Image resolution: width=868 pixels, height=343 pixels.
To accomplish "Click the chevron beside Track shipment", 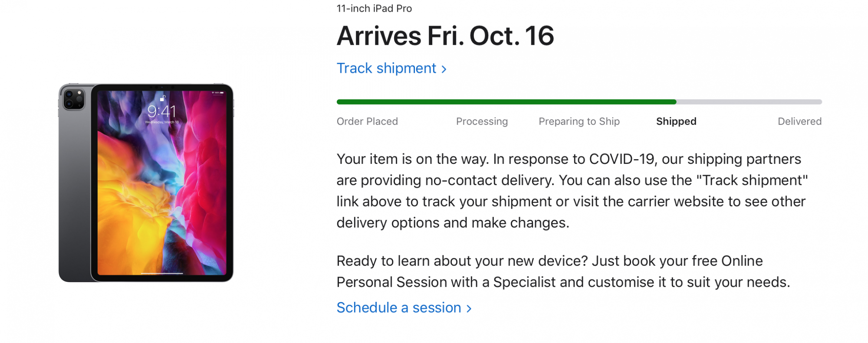I will tap(444, 69).
